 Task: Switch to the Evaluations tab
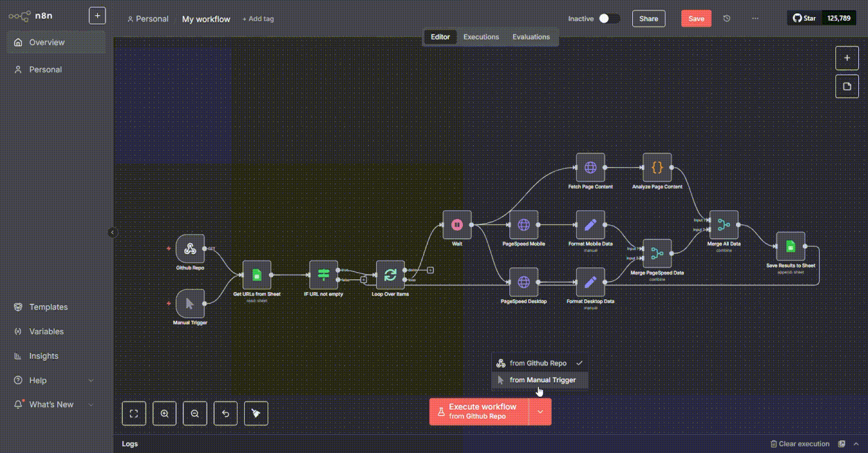point(531,37)
